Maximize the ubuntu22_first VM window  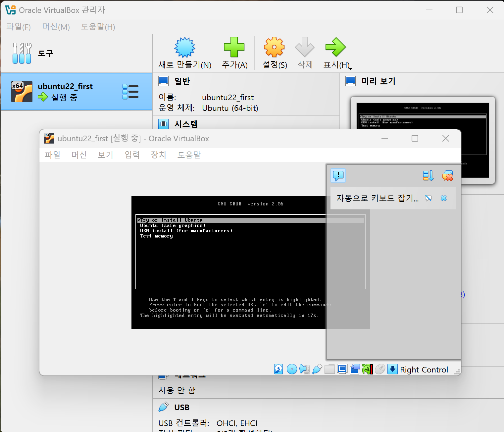point(415,138)
